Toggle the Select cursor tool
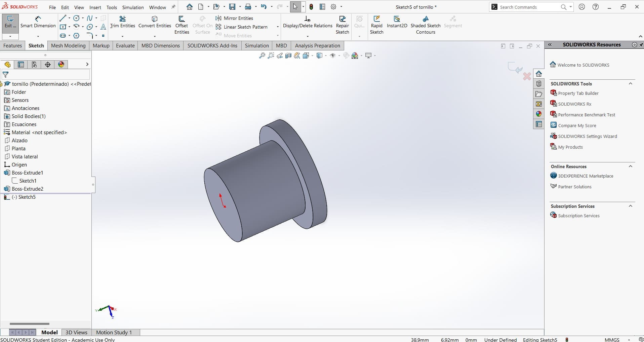Image resolution: width=644 pixels, height=342 pixels. (x=295, y=7)
